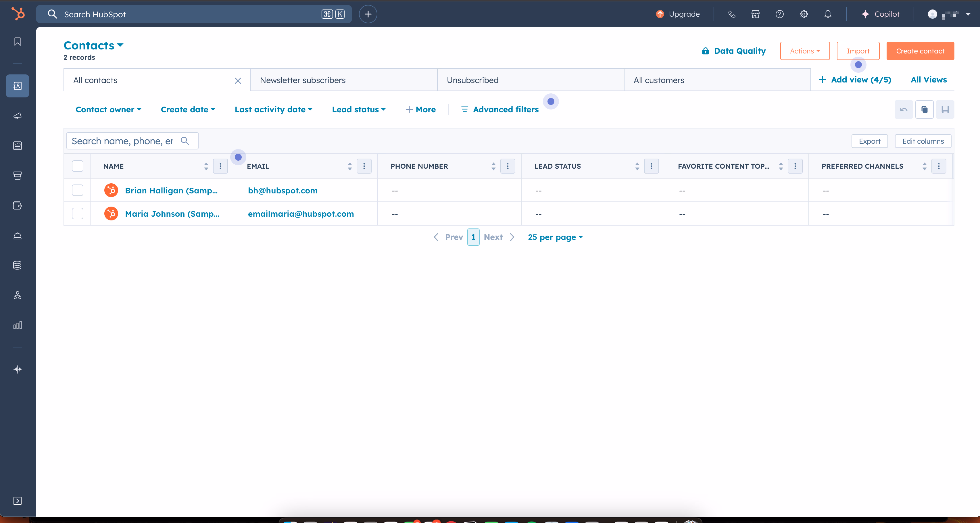Switch to the All customers tab

tap(717, 80)
